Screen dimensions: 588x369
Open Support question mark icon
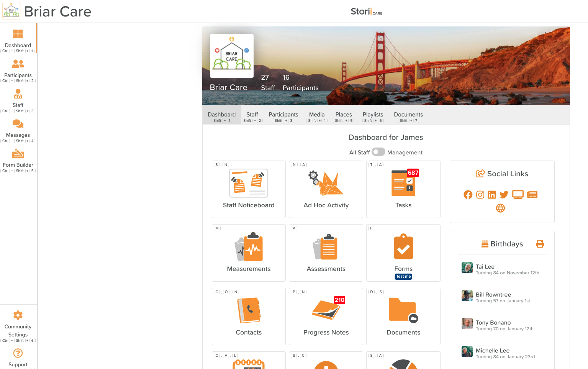[x=18, y=353]
